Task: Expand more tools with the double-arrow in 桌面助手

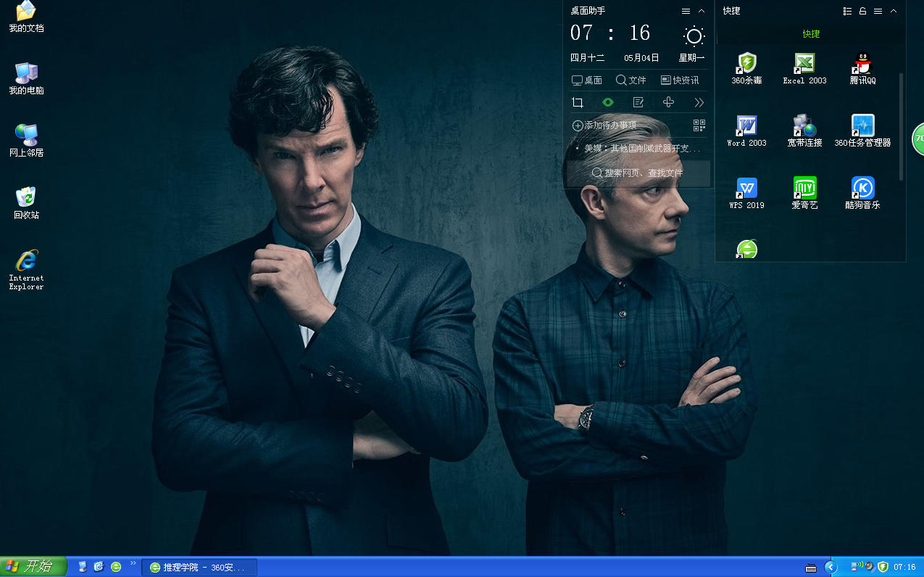Action: 699,103
